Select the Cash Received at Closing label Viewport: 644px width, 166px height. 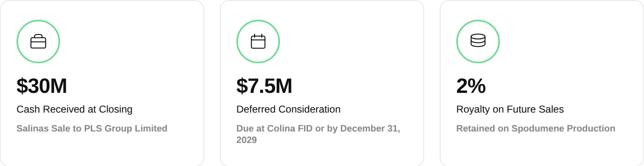pyautogui.click(x=75, y=109)
